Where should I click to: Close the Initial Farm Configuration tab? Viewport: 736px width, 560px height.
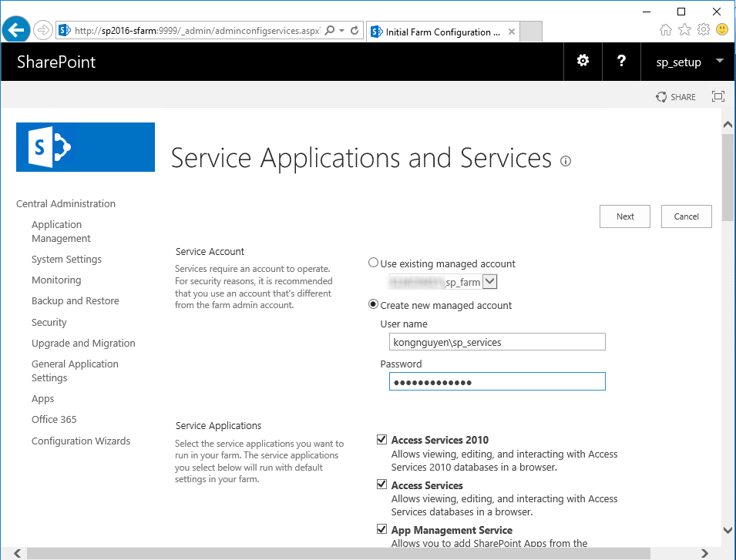tap(512, 32)
